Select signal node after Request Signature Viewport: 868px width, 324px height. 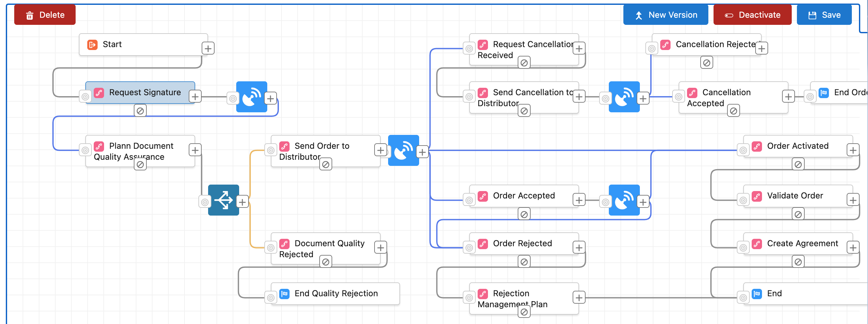251,97
